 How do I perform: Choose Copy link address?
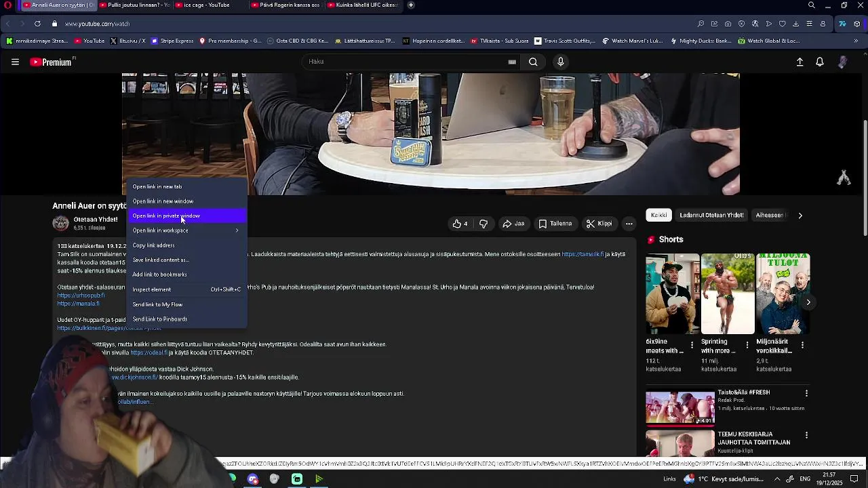186,245
